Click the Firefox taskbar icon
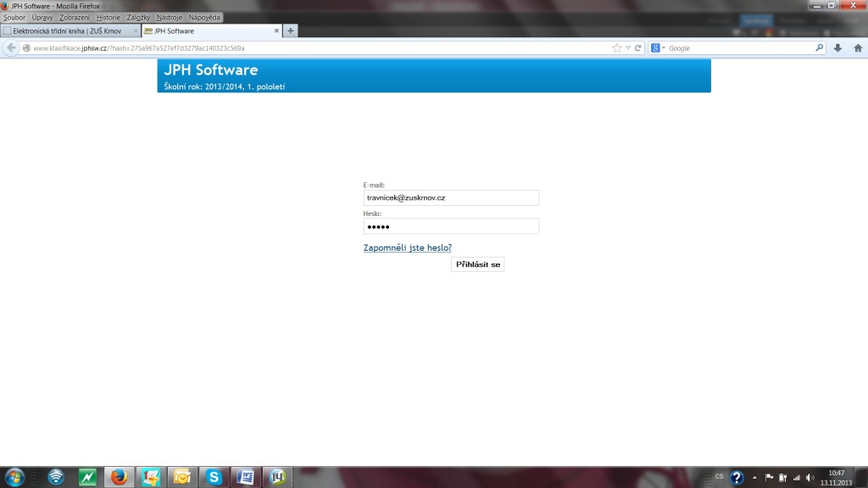 (119, 477)
